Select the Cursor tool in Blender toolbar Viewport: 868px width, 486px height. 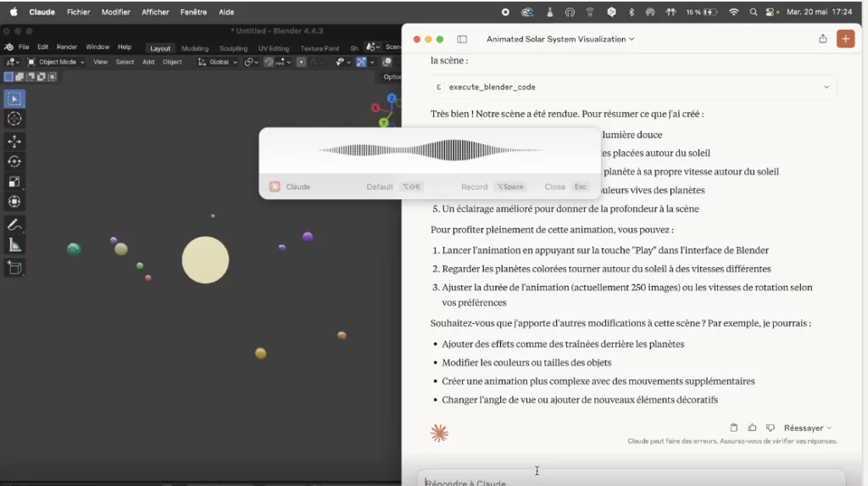coord(14,120)
